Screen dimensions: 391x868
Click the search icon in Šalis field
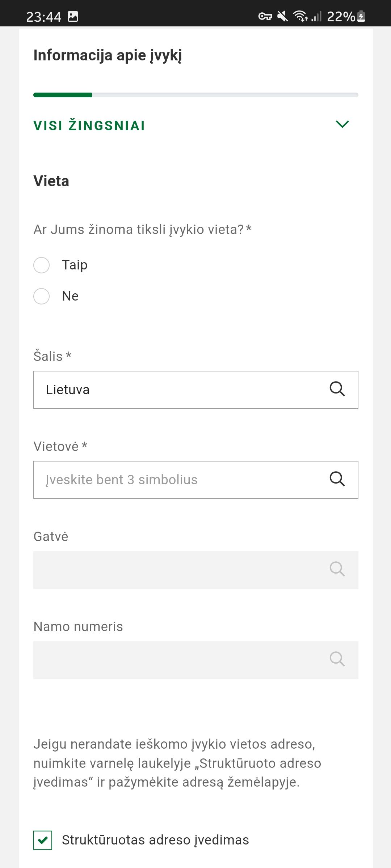tap(337, 389)
